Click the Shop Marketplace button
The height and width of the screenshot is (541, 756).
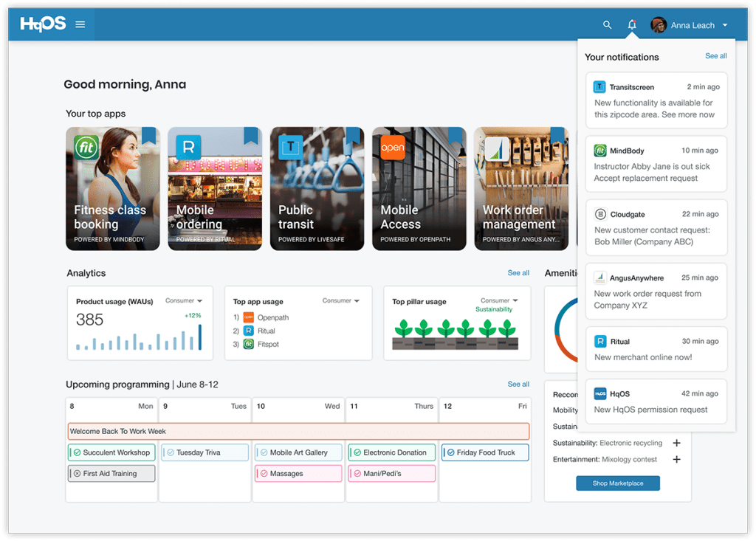(617, 483)
